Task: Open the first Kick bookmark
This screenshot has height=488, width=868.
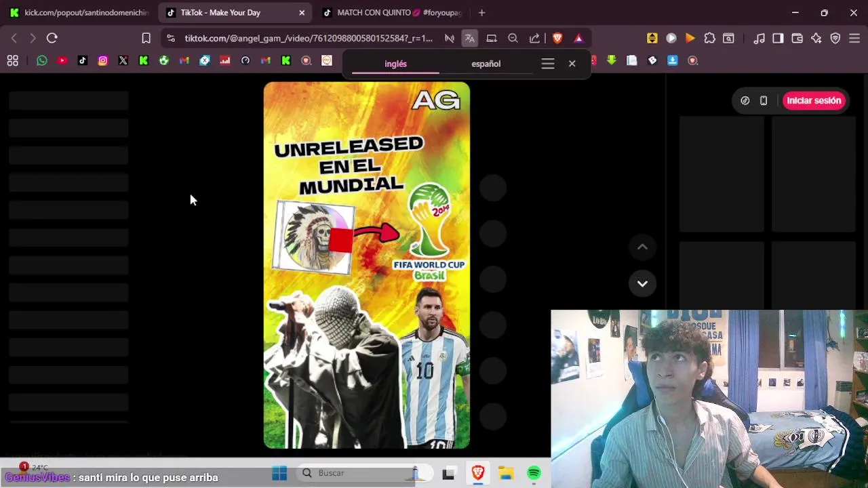Action: [x=144, y=60]
